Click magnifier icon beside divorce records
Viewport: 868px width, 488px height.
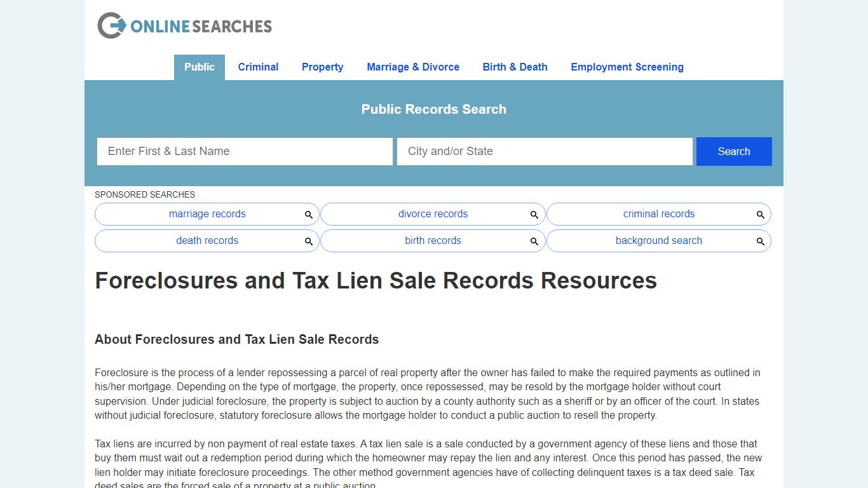point(534,215)
